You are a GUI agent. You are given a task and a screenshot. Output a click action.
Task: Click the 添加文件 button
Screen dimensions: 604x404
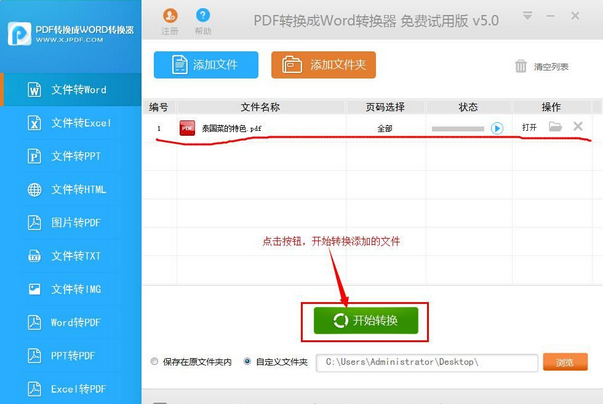tap(206, 65)
